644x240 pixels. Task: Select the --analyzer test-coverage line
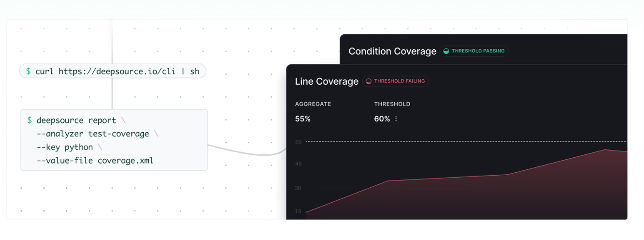pos(98,134)
